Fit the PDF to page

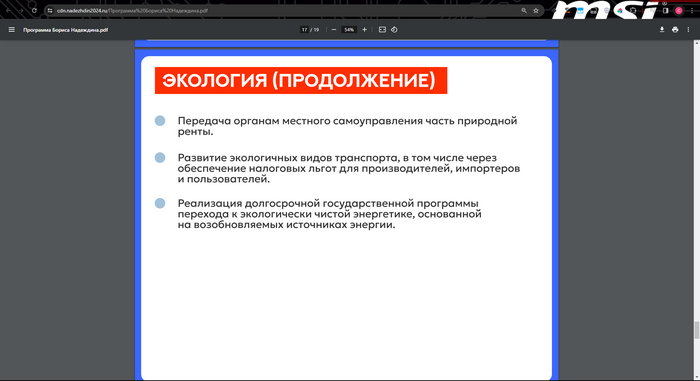tap(382, 30)
